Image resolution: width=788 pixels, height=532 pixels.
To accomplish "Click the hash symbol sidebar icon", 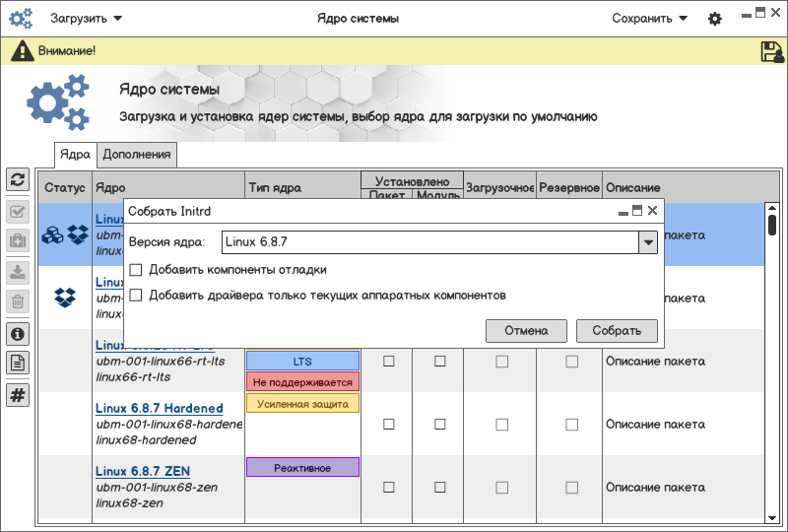I will tap(18, 395).
